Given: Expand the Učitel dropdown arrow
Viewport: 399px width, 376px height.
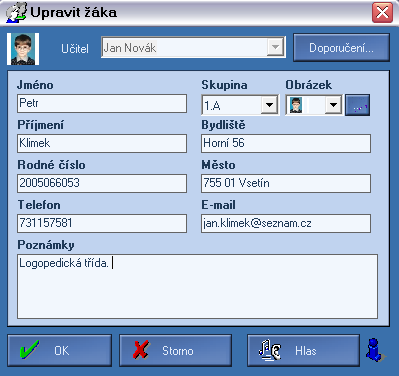Looking at the screenshot, I should pos(275,48).
